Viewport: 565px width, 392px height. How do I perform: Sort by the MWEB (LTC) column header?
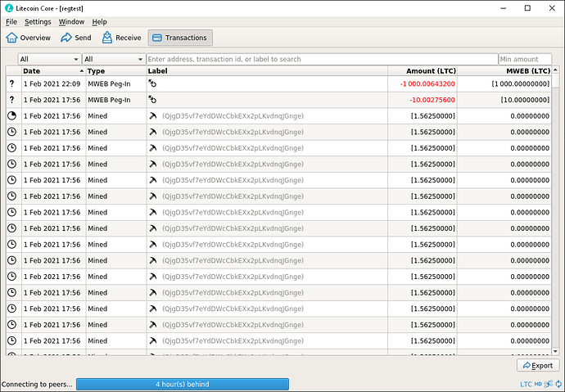(x=504, y=71)
